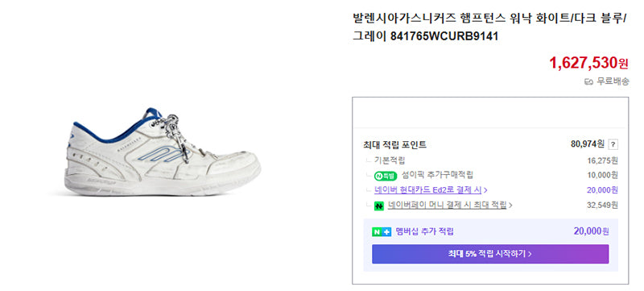Click the question mark help icon beside 80,974원
The height and width of the screenshot is (291, 644).
coord(613,144)
